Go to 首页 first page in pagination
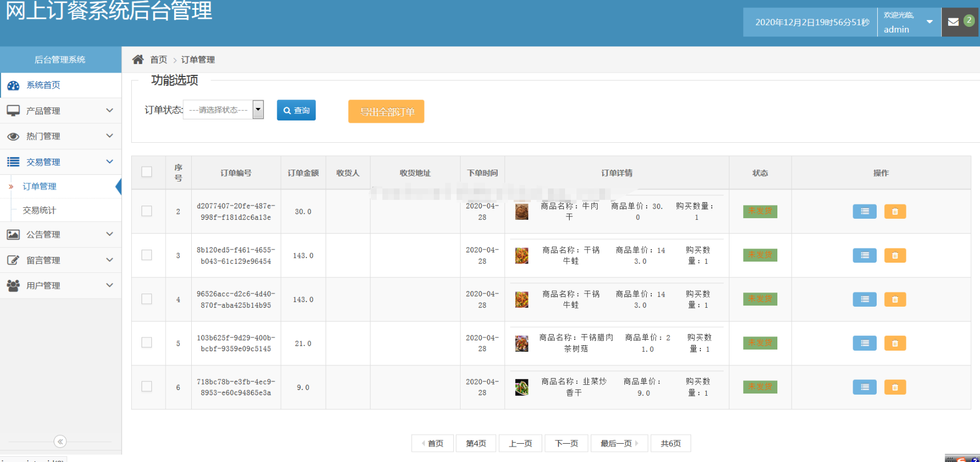This screenshot has width=980, height=462. [x=433, y=443]
